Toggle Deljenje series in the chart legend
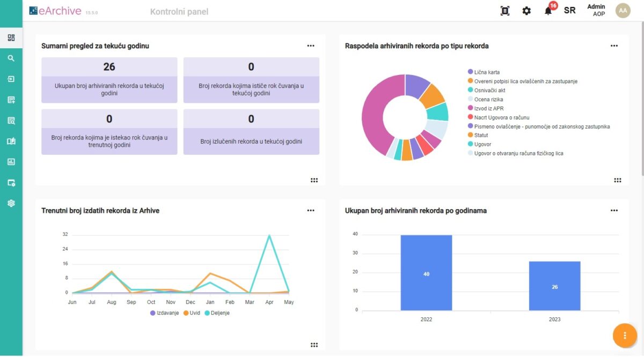Viewport: 644px width, 357px height. (220, 313)
